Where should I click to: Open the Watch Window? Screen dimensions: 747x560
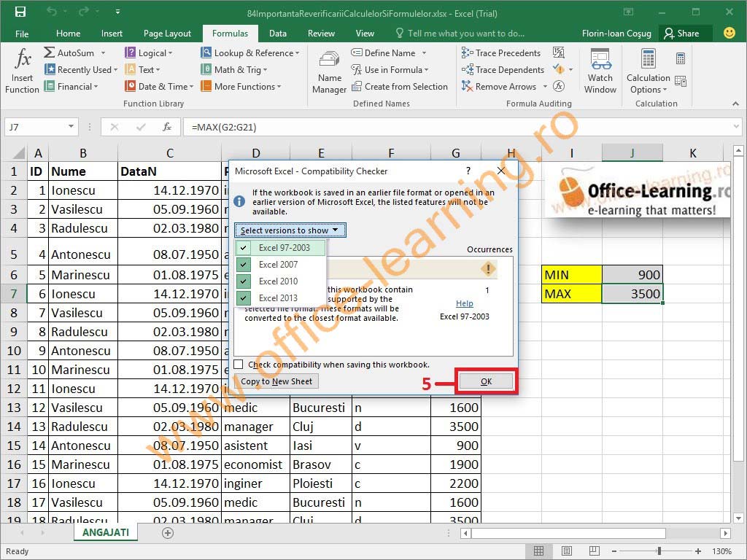600,71
